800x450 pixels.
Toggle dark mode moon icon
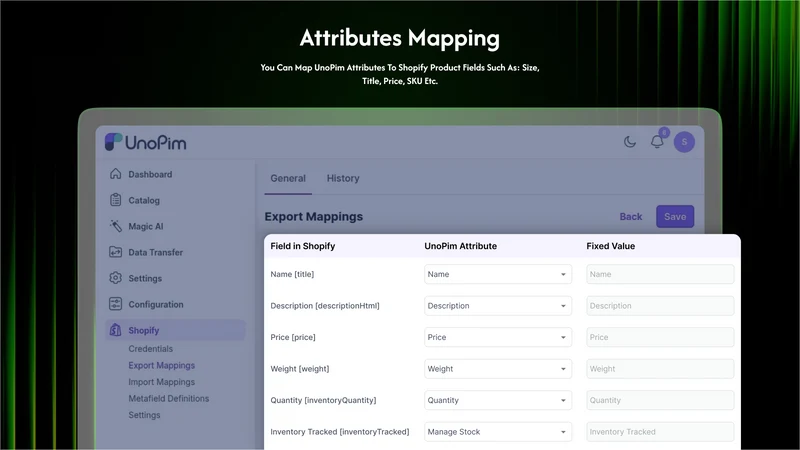(x=630, y=142)
